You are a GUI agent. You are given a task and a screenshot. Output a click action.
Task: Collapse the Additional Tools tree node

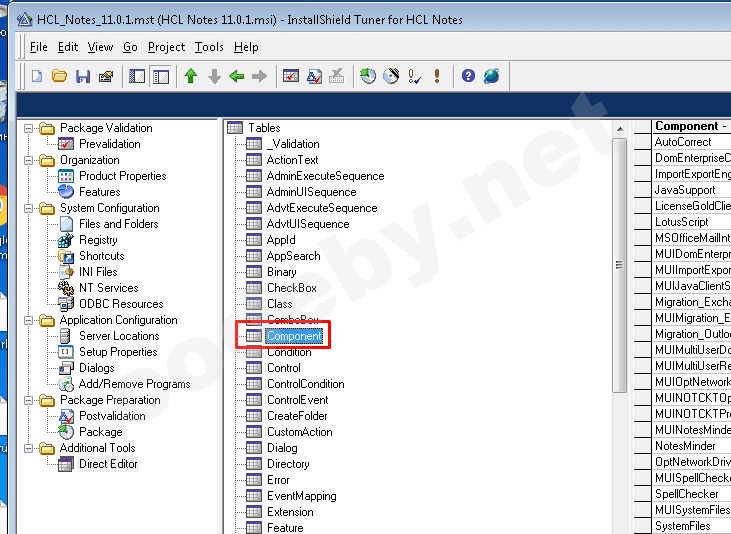pos(28,448)
